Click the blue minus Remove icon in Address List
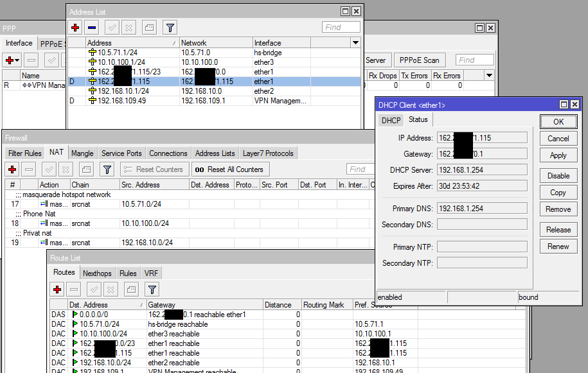588x373 pixels. (x=92, y=28)
